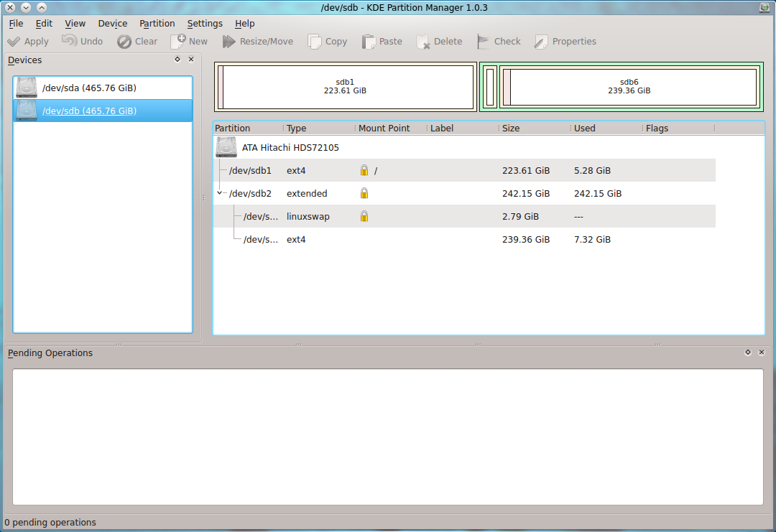
Task: Close the Devices panel
Action: coord(191,60)
